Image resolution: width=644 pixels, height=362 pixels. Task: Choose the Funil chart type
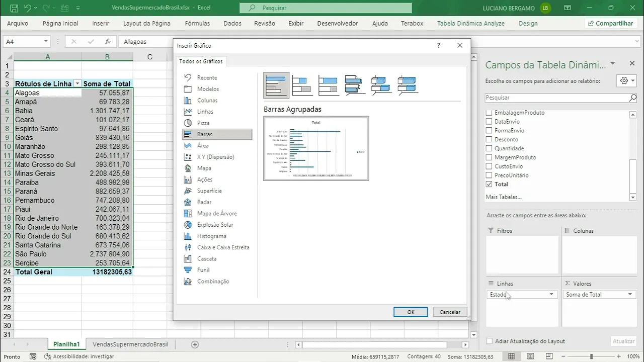pos(217,270)
